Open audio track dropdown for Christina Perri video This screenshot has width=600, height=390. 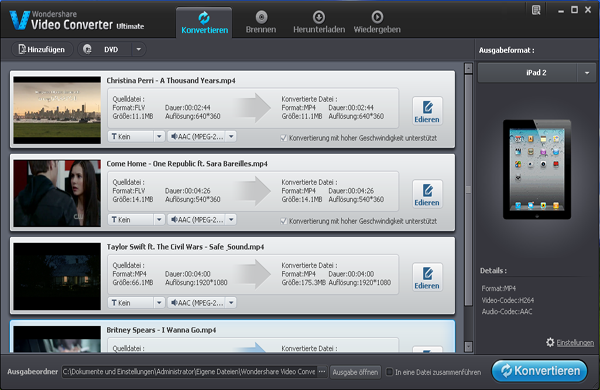tap(231, 137)
